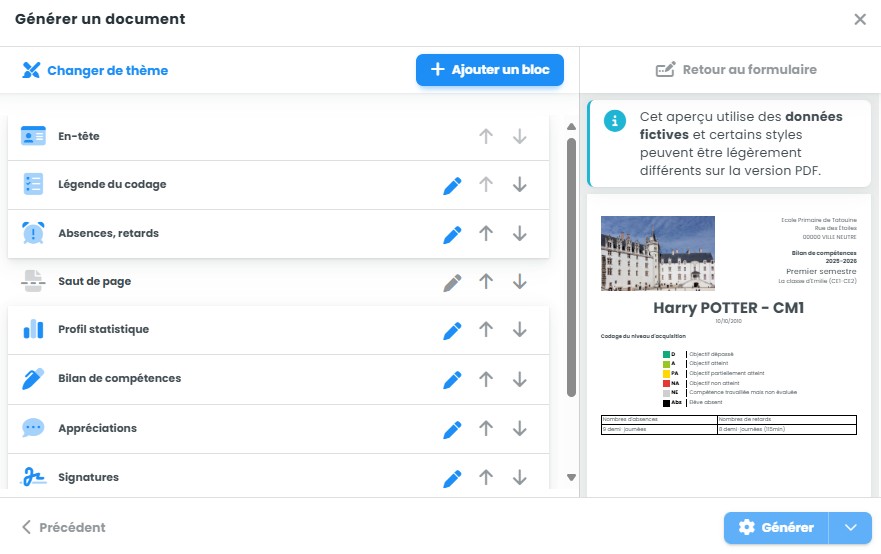Move Signatures block down
Screen dimensions: 881x554
pos(520,477)
